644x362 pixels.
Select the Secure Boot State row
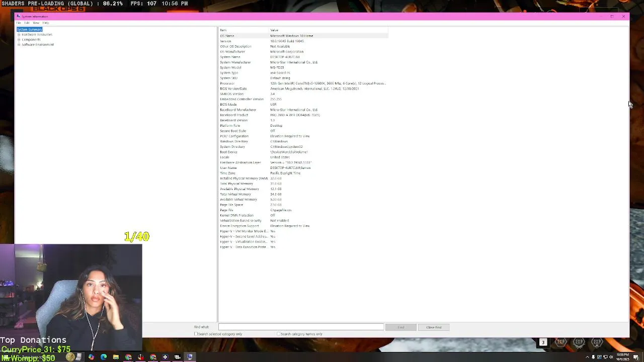click(x=303, y=131)
